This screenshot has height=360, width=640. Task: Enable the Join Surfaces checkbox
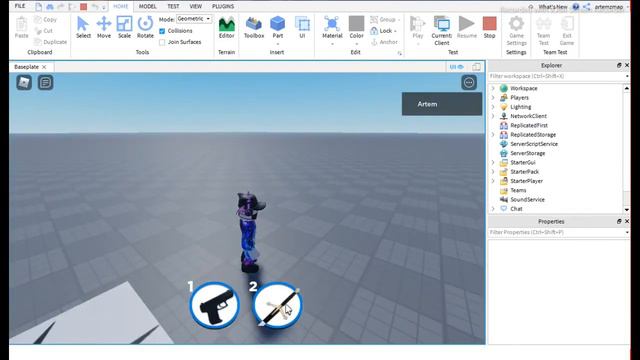[162, 42]
